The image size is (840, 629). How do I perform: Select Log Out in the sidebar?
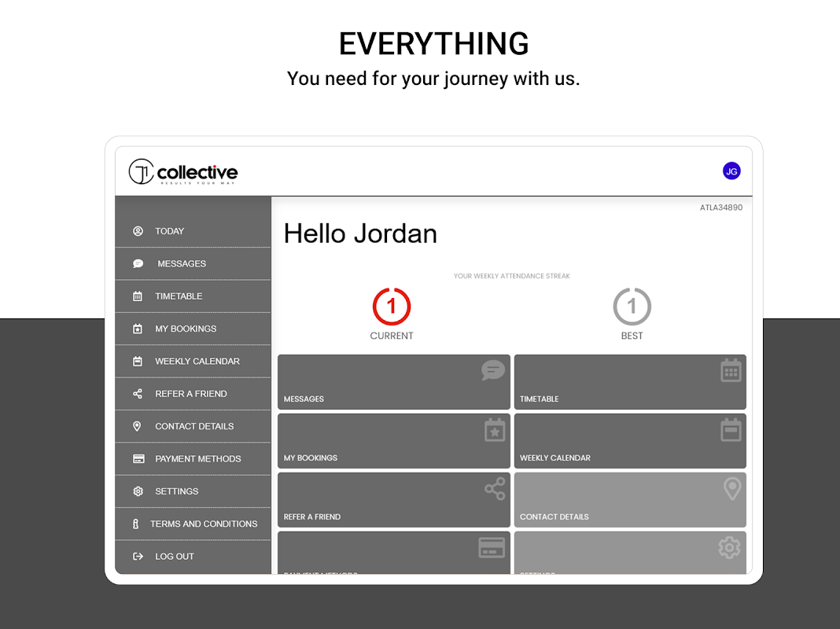pyautogui.click(x=193, y=557)
